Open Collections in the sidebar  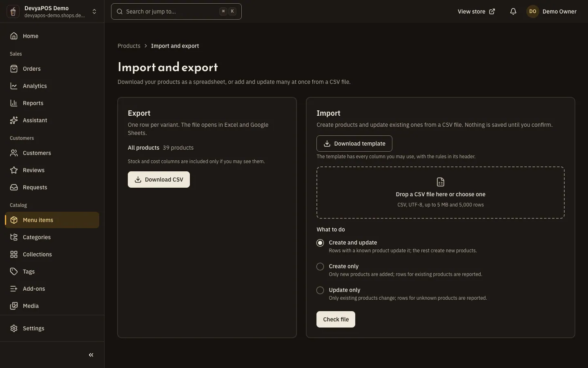(52, 254)
